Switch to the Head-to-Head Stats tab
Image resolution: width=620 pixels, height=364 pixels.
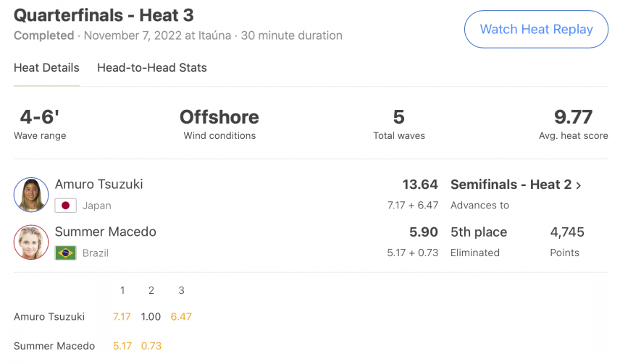(x=152, y=67)
